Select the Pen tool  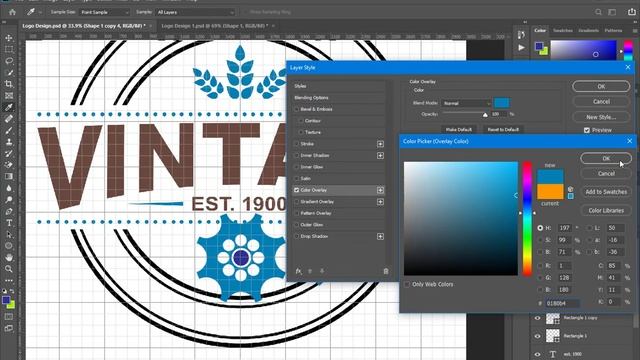(9, 211)
